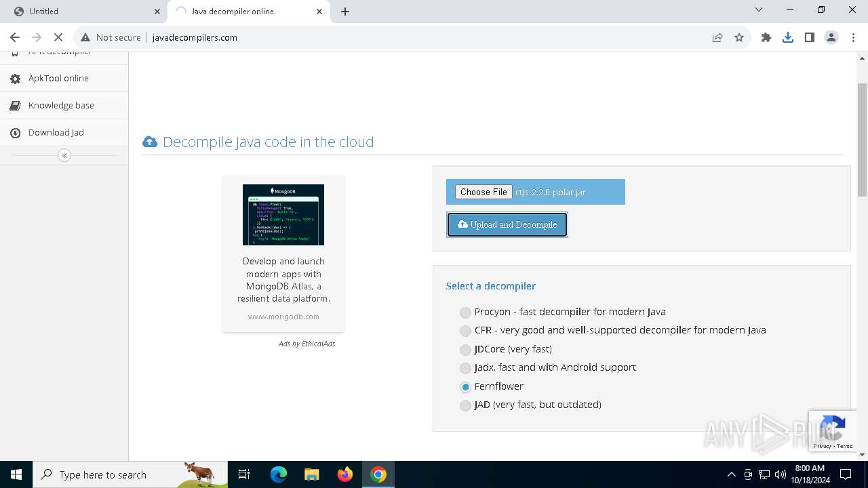Select Jadx decompiler radio button
This screenshot has height=488, width=868.
pyautogui.click(x=465, y=368)
